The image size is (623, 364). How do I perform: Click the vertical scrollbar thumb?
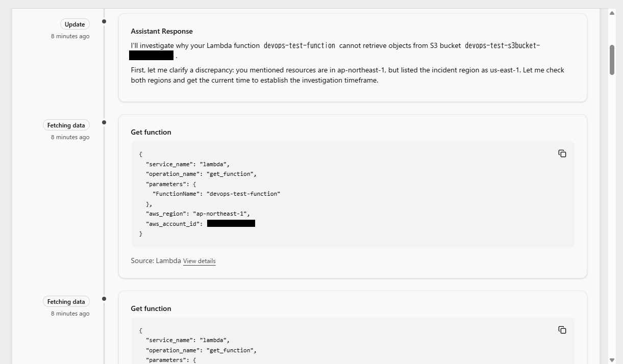pyautogui.click(x=612, y=60)
